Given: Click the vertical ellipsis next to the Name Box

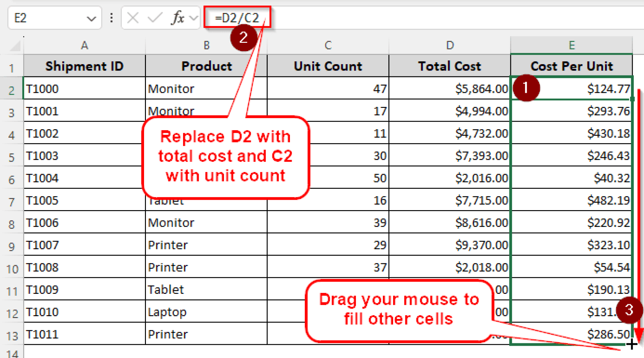Looking at the screenshot, I should point(111,18).
